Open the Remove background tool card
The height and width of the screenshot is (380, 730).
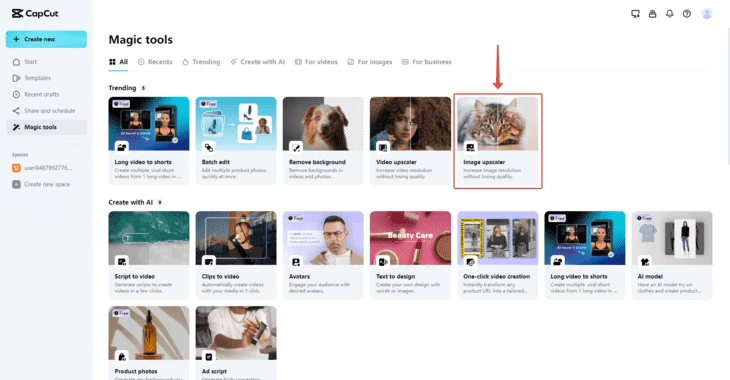pyautogui.click(x=323, y=141)
